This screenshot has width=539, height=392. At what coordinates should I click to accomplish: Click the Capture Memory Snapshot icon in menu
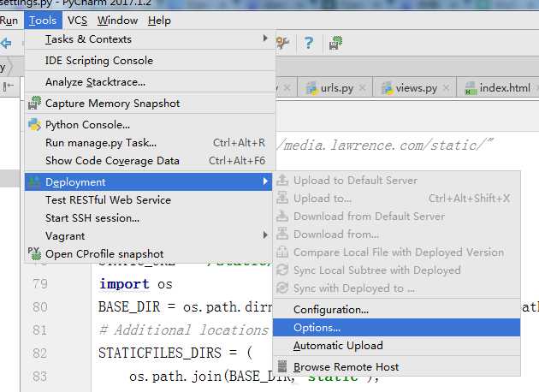34,104
